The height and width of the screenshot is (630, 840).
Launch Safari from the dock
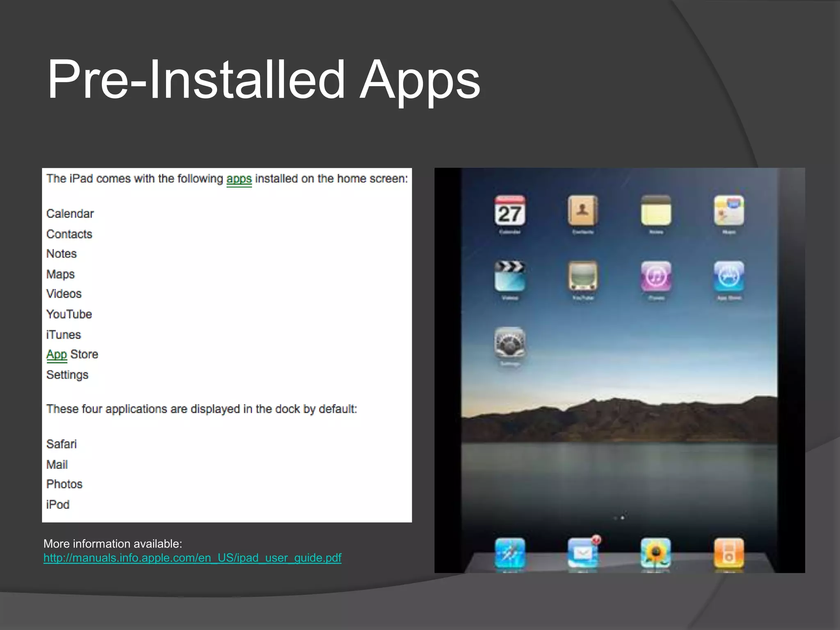[510, 553]
